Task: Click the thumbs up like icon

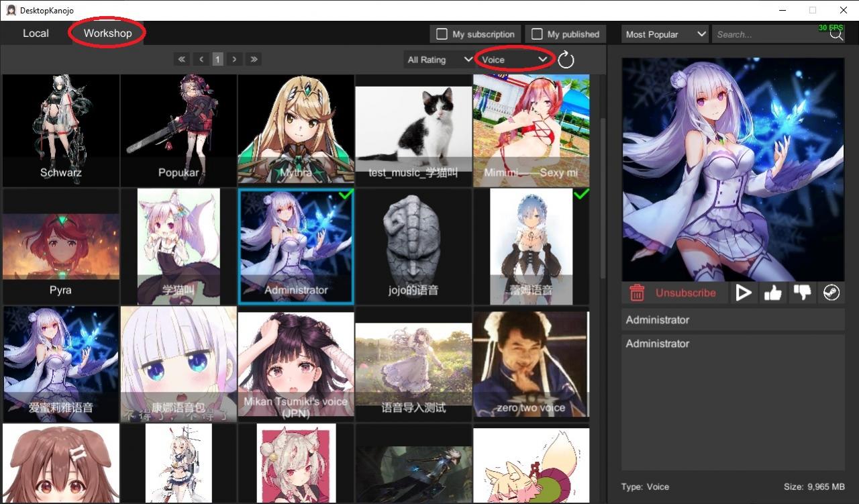Action: pyautogui.click(x=772, y=293)
